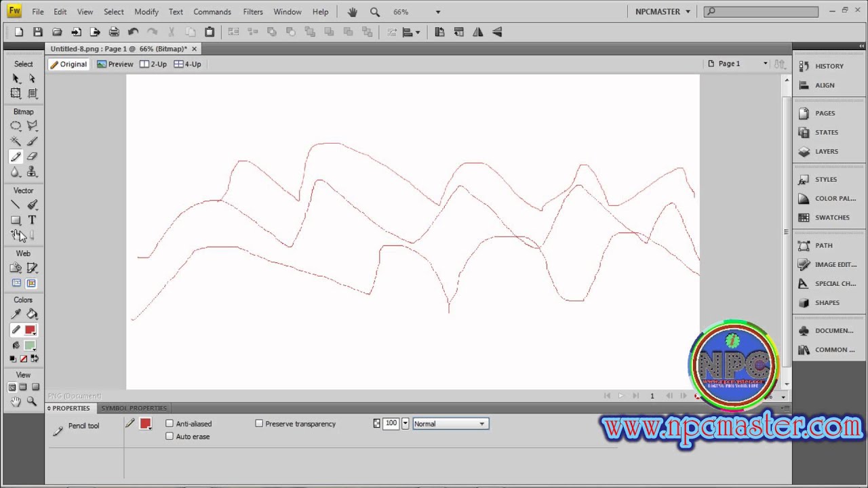
Task: Select the Lasso tool
Action: click(32, 126)
